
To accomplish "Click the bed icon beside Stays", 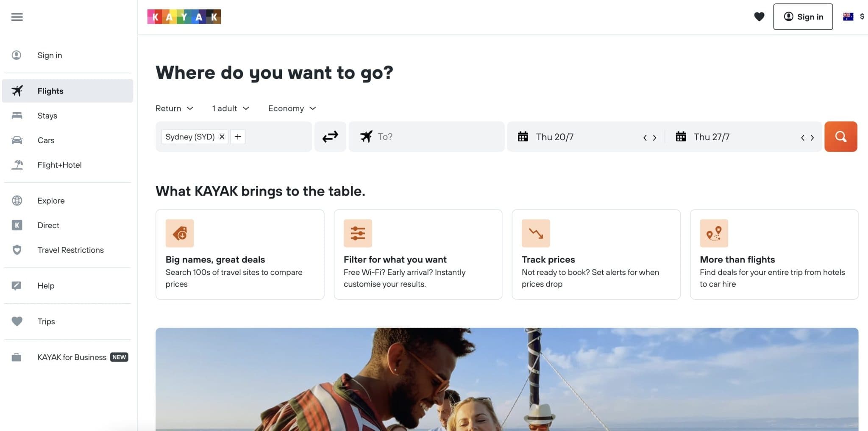I will click(17, 116).
